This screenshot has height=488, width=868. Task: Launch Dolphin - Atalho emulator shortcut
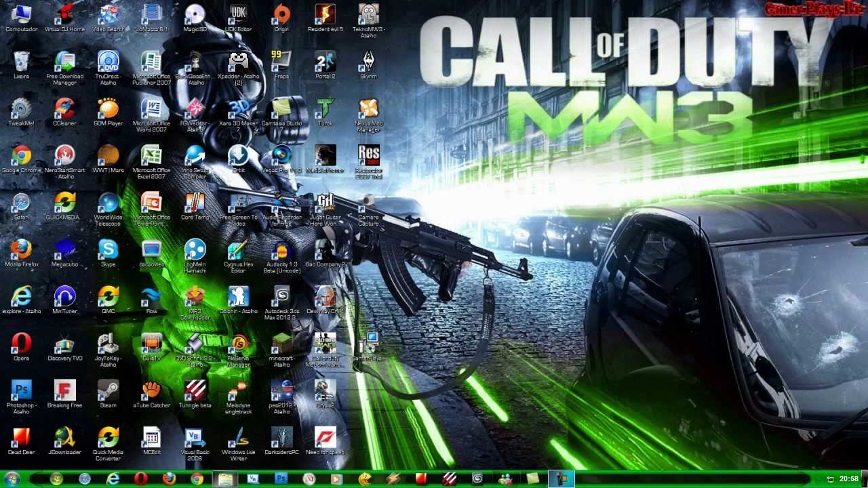tap(239, 300)
